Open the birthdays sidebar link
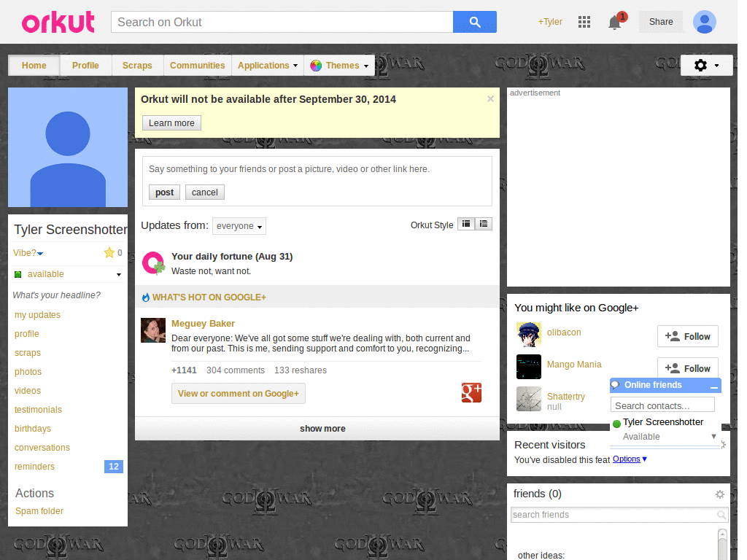The image size is (747, 560). tap(32, 429)
